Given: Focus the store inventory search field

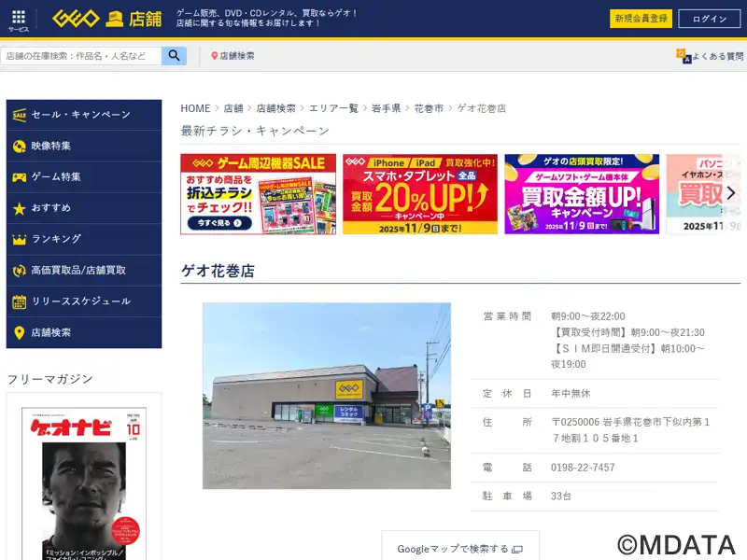Looking at the screenshot, I should coord(81,56).
